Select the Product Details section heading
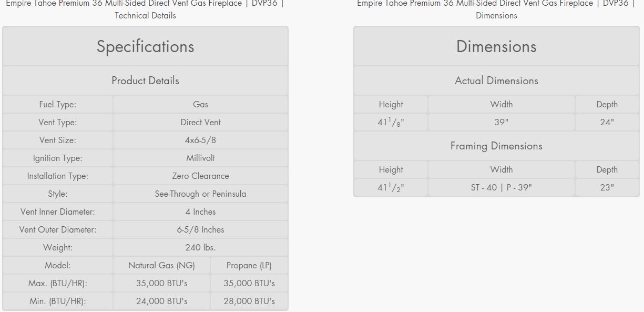This screenshot has height=312, width=644. (145, 80)
